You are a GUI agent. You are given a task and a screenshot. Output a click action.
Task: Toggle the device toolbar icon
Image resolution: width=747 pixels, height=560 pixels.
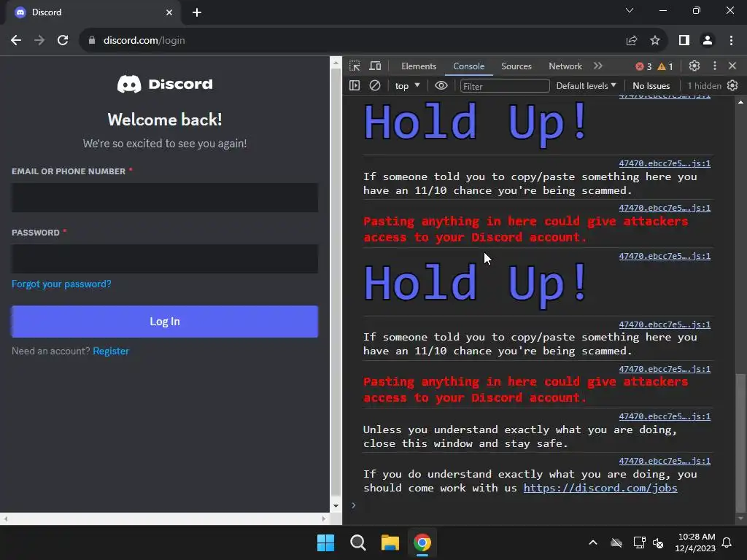tap(376, 66)
